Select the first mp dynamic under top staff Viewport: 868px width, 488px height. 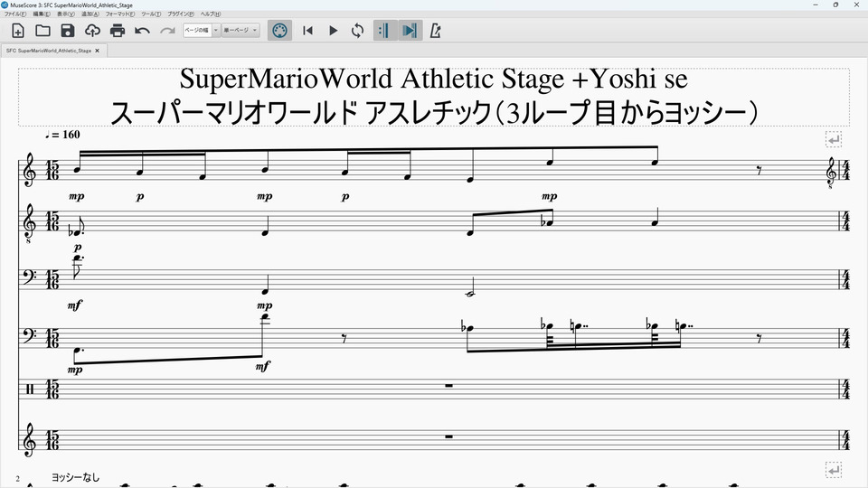click(76, 196)
